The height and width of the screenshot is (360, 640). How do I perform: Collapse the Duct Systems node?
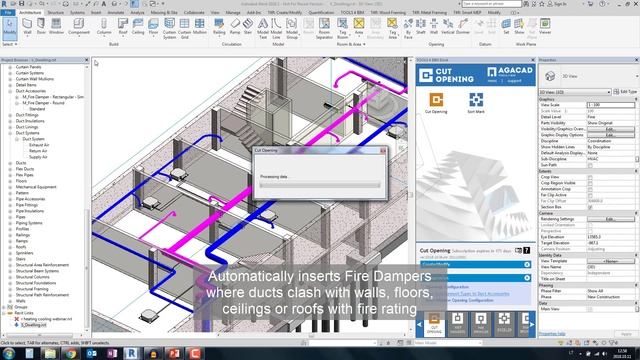coord(10,133)
